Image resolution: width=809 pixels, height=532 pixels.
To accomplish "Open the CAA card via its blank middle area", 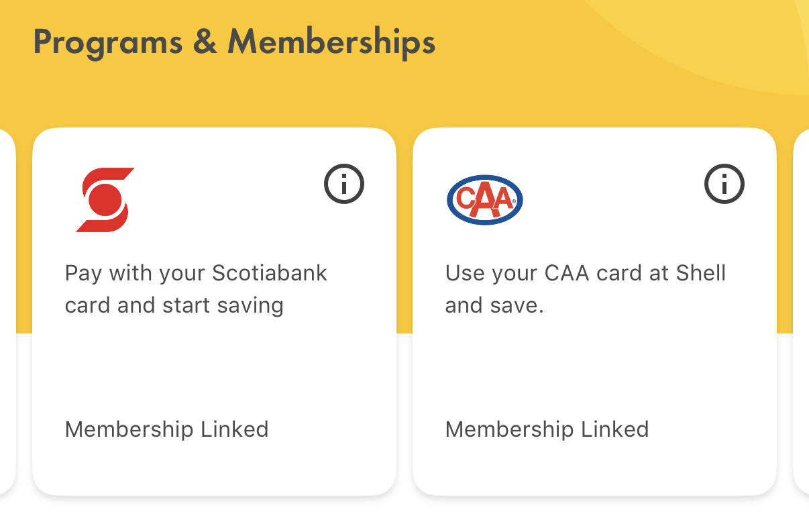I will [594, 366].
